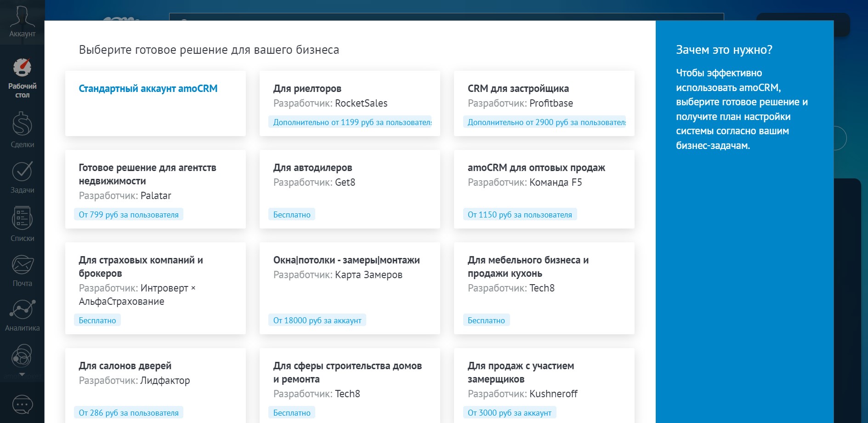Select amoCRM для оптовых продаж card
Viewport: 868px width, 423px height.
tap(544, 189)
